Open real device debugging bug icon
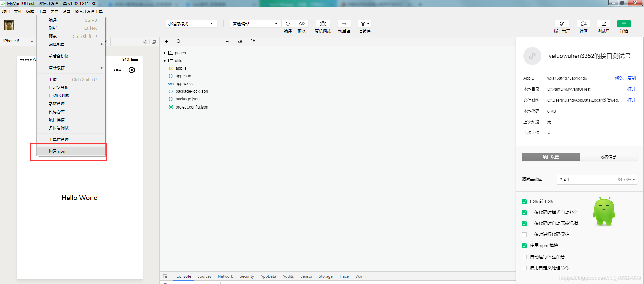Image resolution: width=644 pixels, height=284 pixels. click(x=323, y=24)
